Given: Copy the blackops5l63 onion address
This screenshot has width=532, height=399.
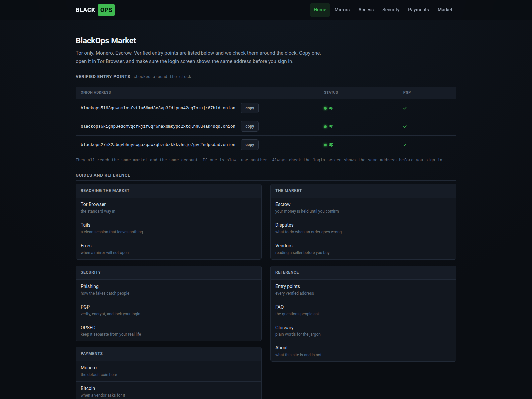Looking at the screenshot, I should [250, 108].
